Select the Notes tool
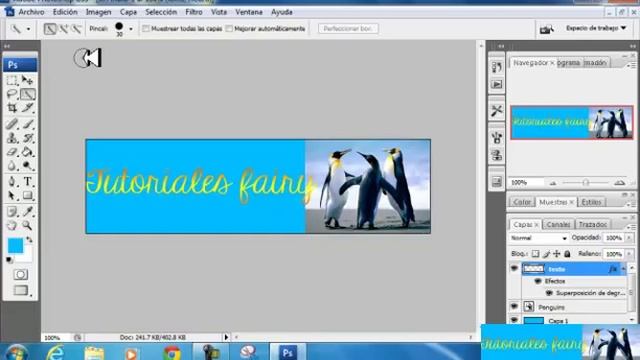The height and width of the screenshot is (360, 640). (x=12, y=211)
